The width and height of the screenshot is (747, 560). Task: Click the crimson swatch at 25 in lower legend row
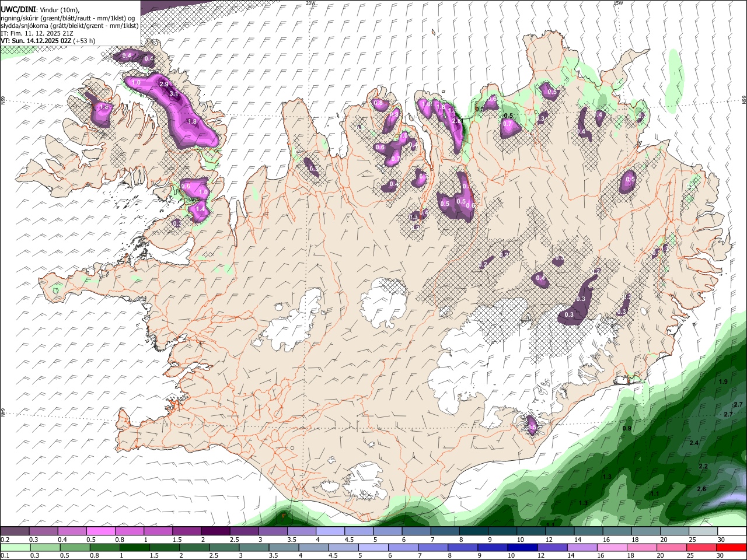[x=700, y=548]
